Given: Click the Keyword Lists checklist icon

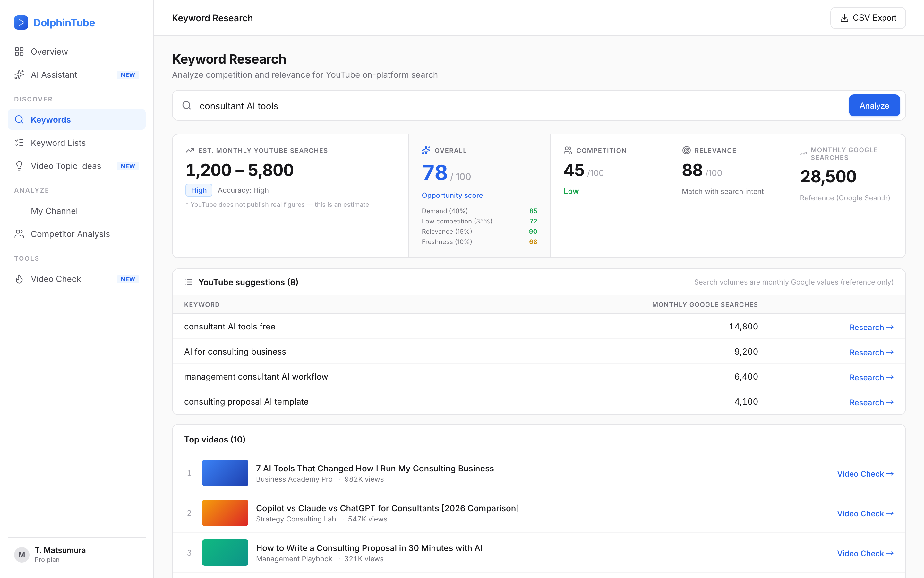Looking at the screenshot, I should pyautogui.click(x=19, y=143).
